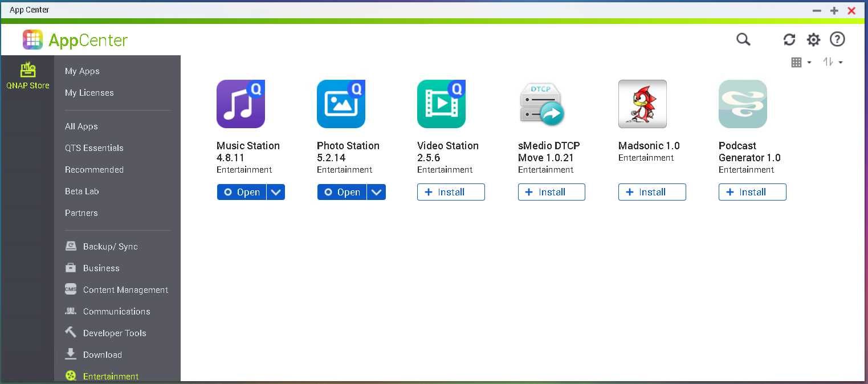Install Madsonic
This screenshot has height=384, width=868.
coord(652,192)
